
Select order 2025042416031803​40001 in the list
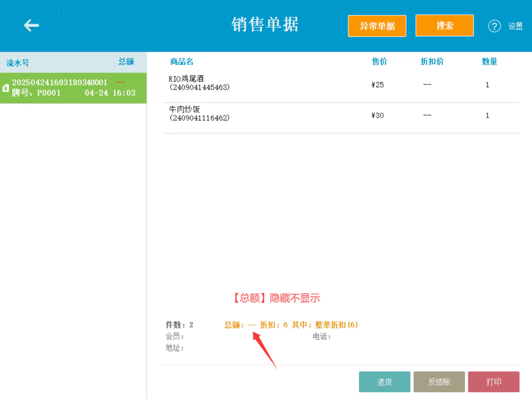point(73,88)
